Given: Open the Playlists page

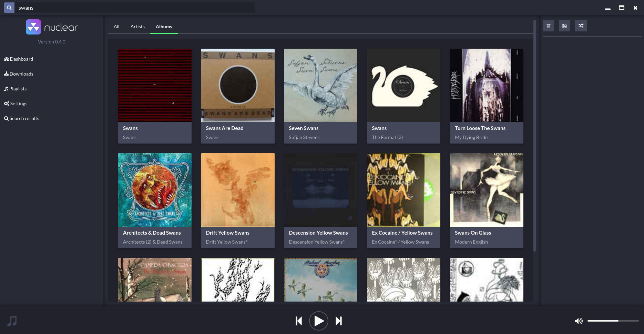Looking at the screenshot, I should click(15, 89).
